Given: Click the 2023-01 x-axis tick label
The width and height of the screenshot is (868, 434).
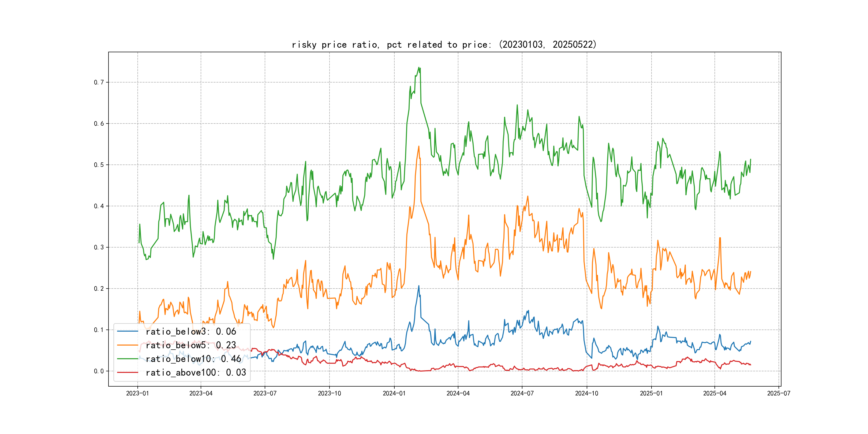Looking at the screenshot, I should pyautogui.click(x=137, y=393).
